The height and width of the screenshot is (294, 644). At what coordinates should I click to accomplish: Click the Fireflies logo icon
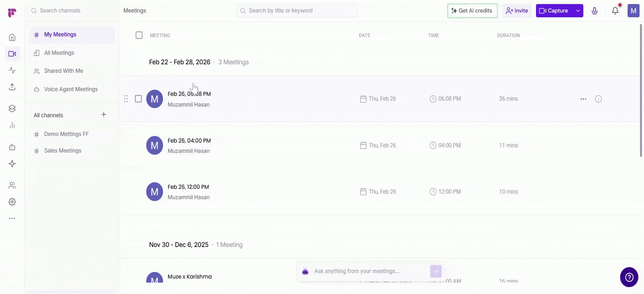point(12,13)
